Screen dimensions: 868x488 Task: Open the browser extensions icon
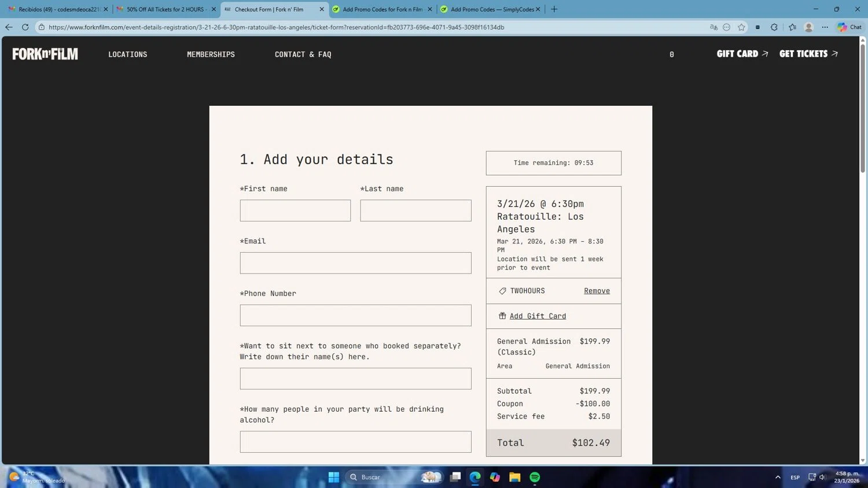[774, 27]
